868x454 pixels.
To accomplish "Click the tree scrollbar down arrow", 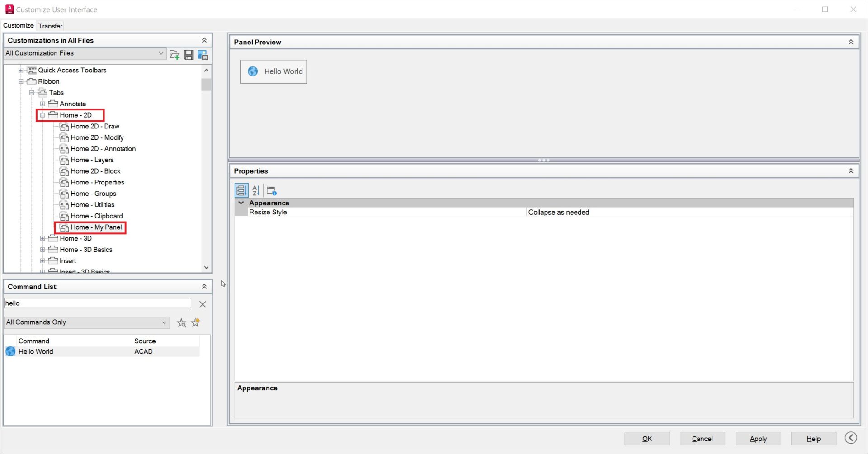I will pos(206,267).
